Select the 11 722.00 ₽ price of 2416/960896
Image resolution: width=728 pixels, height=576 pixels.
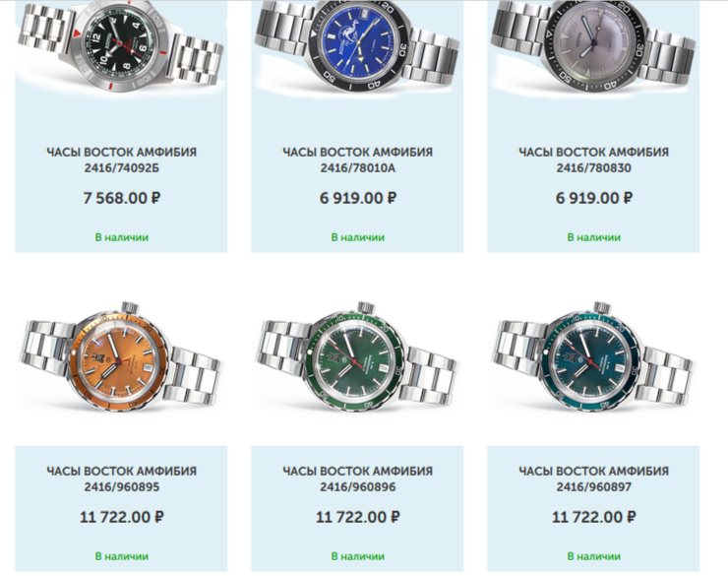point(358,517)
